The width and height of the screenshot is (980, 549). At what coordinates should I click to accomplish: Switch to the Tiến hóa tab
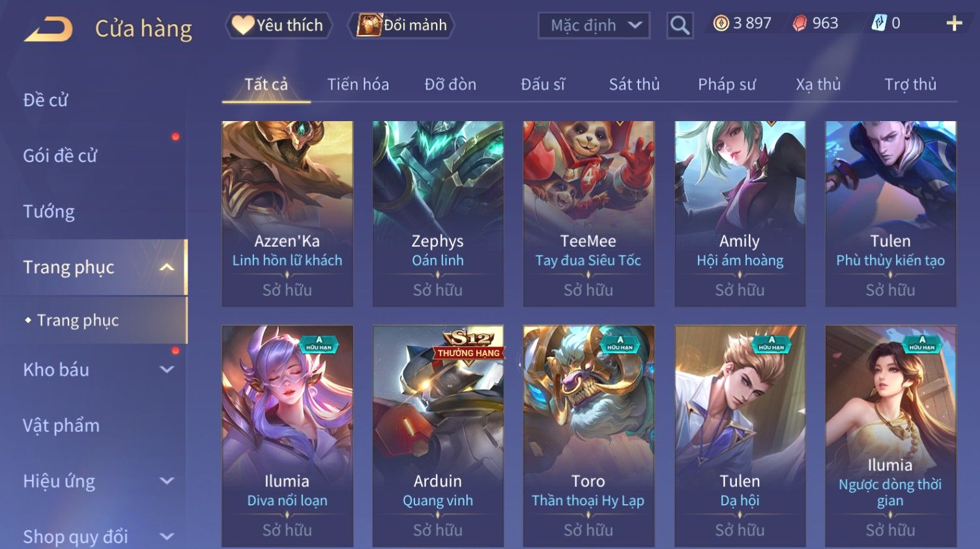coord(358,84)
